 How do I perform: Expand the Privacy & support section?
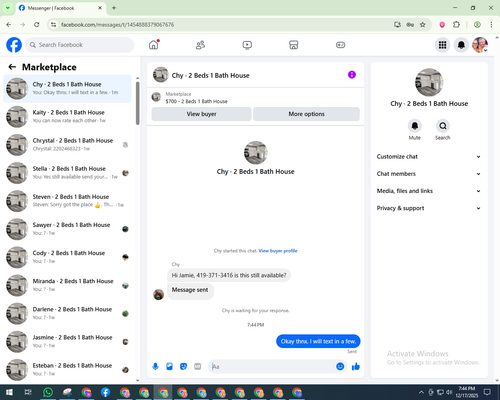point(429,208)
